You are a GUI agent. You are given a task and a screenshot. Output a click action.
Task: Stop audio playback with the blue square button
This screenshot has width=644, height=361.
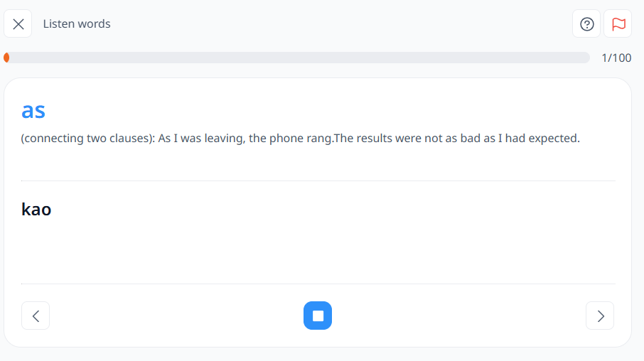[x=318, y=316]
